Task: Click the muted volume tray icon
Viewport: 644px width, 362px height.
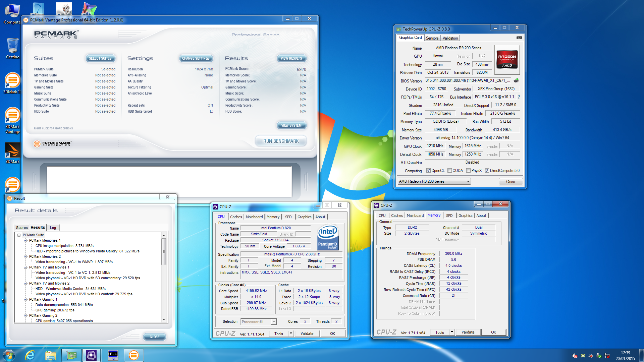Action: pos(575,356)
